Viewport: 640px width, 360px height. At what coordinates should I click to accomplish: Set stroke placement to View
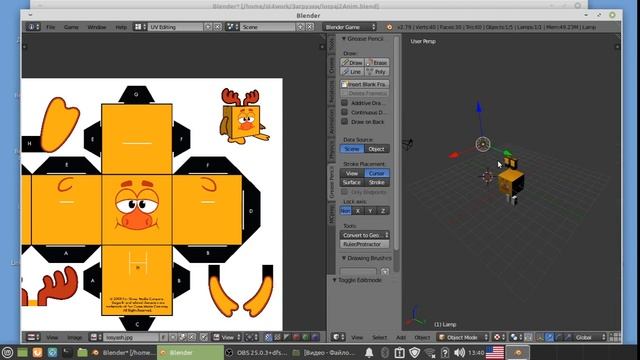pos(352,173)
